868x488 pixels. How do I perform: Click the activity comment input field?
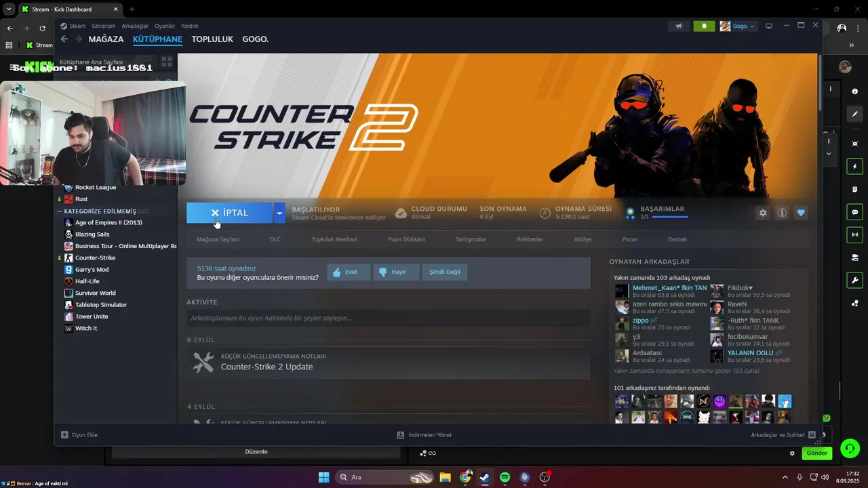pos(388,318)
